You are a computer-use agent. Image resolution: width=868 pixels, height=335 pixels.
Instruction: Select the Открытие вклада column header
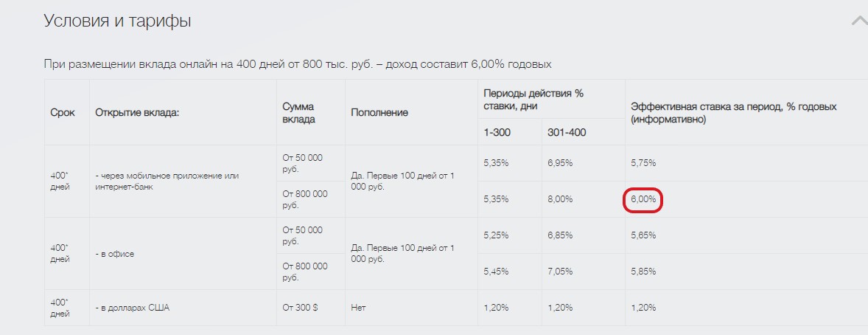point(139,113)
